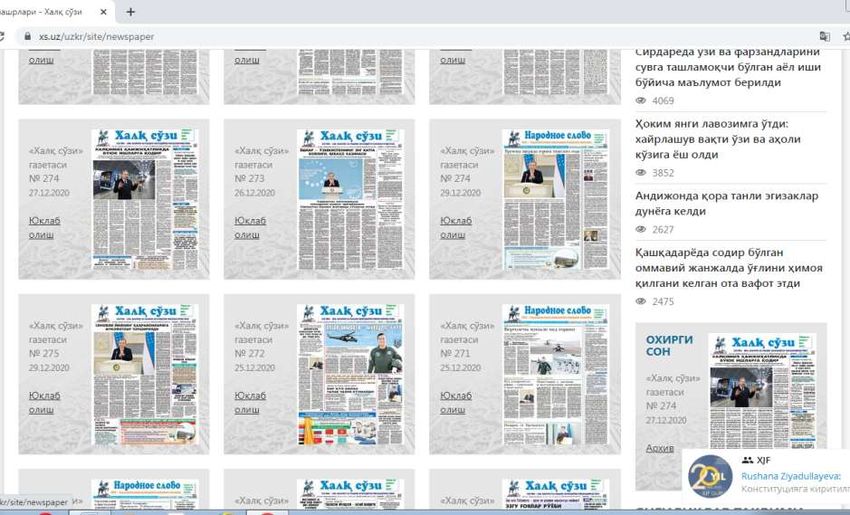Click the 25.12.2020 date under № 271

(x=460, y=368)
